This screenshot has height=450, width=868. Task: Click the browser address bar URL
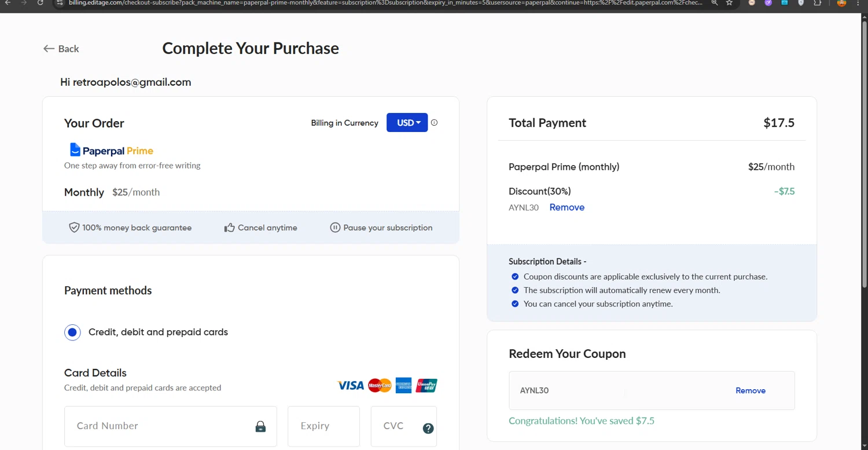[385, 3]
